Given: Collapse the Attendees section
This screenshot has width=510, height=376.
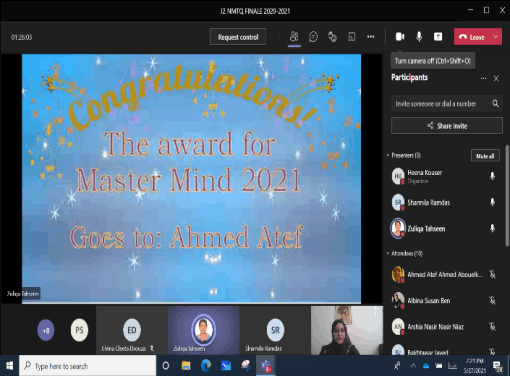Looking at the screenshot, I should pos(388,253).
